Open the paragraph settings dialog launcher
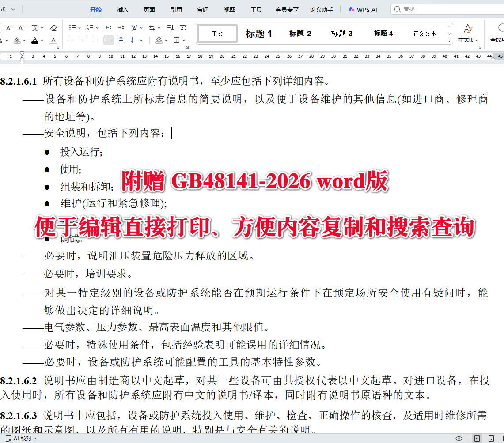This screenshot has width=504, height=443. pos(187,47)
